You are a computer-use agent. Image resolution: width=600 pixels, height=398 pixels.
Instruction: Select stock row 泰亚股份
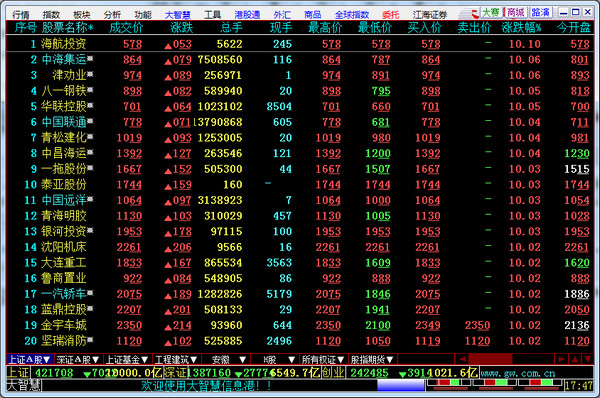coord(300,184)
